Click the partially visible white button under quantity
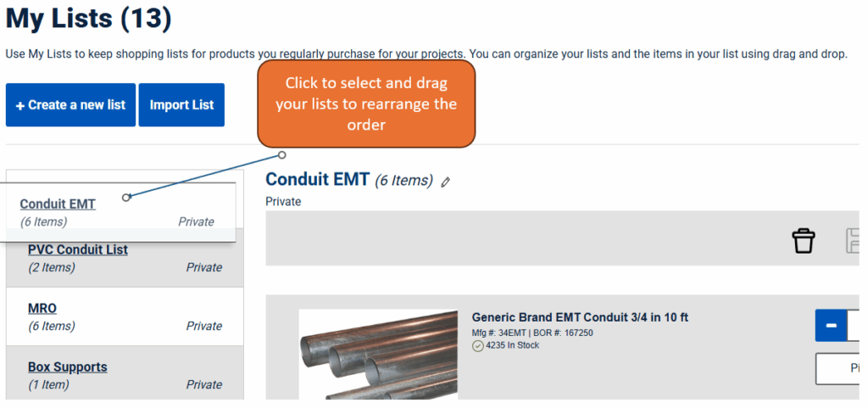 click(x=840, y=368)
